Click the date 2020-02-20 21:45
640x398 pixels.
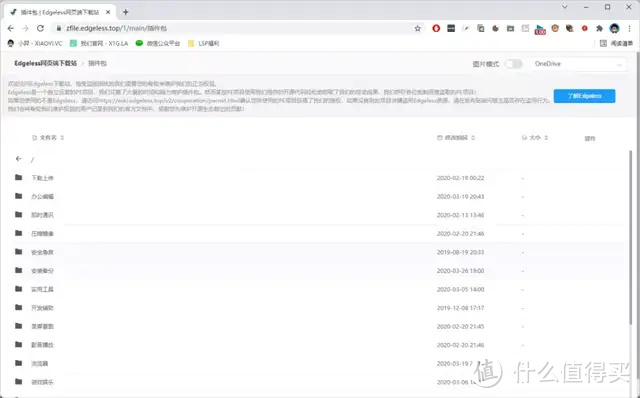click(460, 327)
